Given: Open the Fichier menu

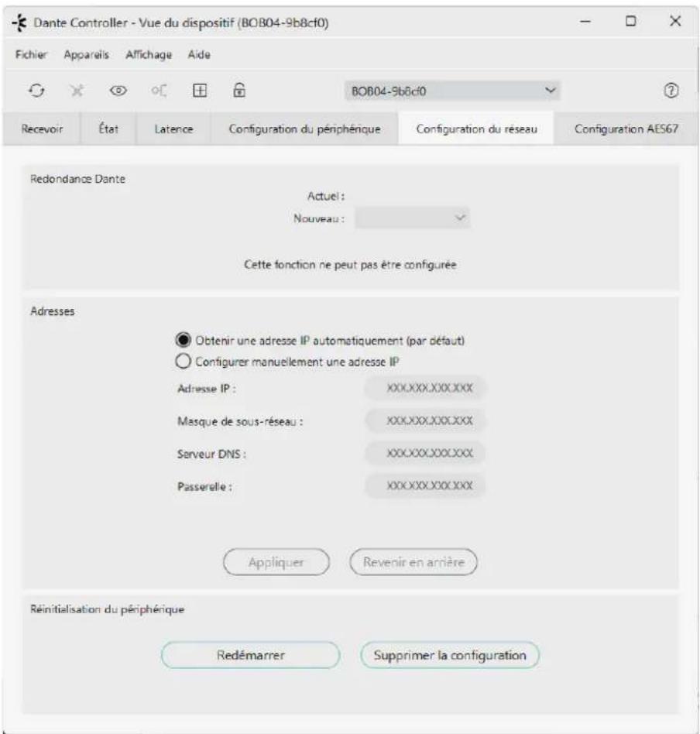Looking at the screenshot, I should [x=31, y=55].
